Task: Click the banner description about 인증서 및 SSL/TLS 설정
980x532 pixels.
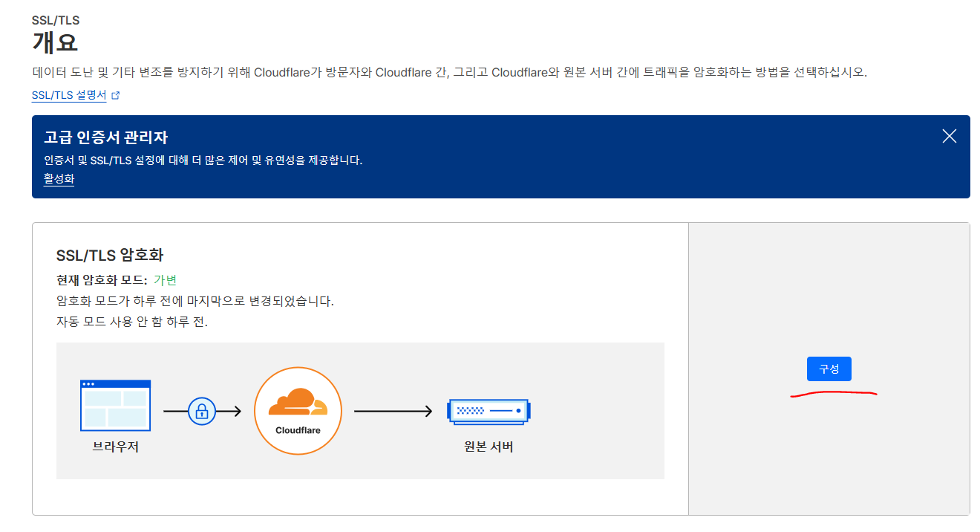Action: [203, 160]
